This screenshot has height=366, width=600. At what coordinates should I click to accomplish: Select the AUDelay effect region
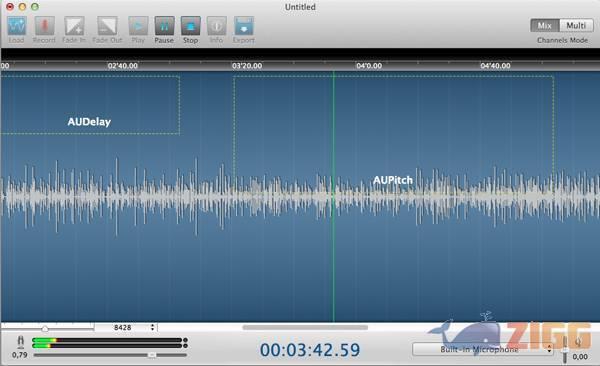pyautogui.click(x=90, y=105)
